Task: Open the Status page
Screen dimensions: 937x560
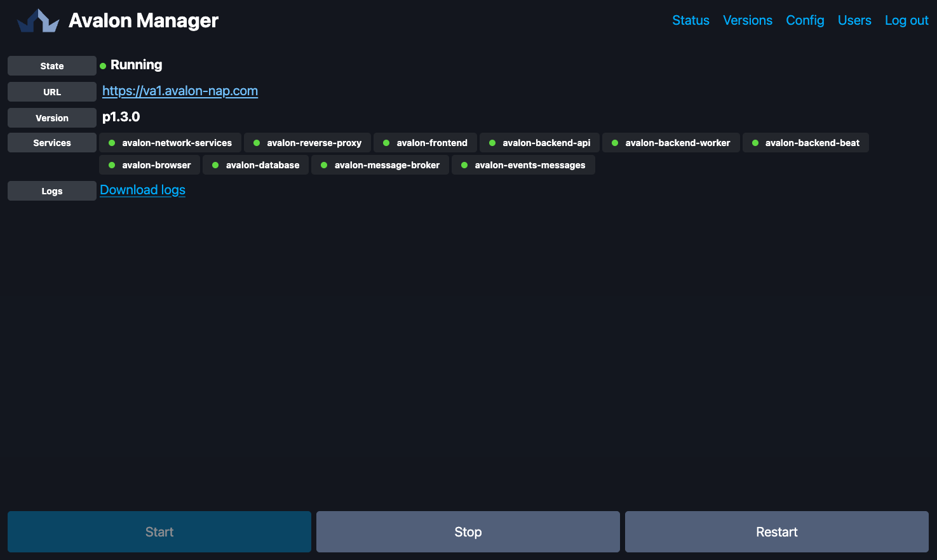Action: pos(691,20)
